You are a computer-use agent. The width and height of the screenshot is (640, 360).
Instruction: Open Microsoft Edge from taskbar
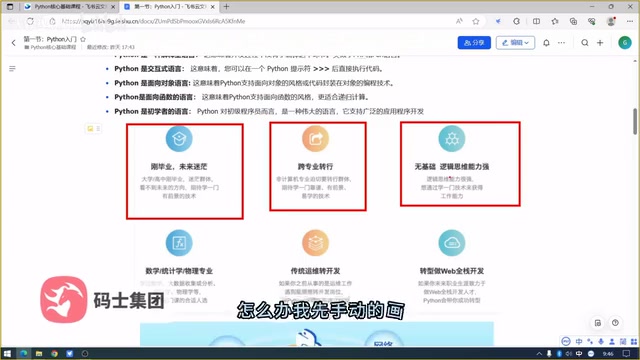23,353
